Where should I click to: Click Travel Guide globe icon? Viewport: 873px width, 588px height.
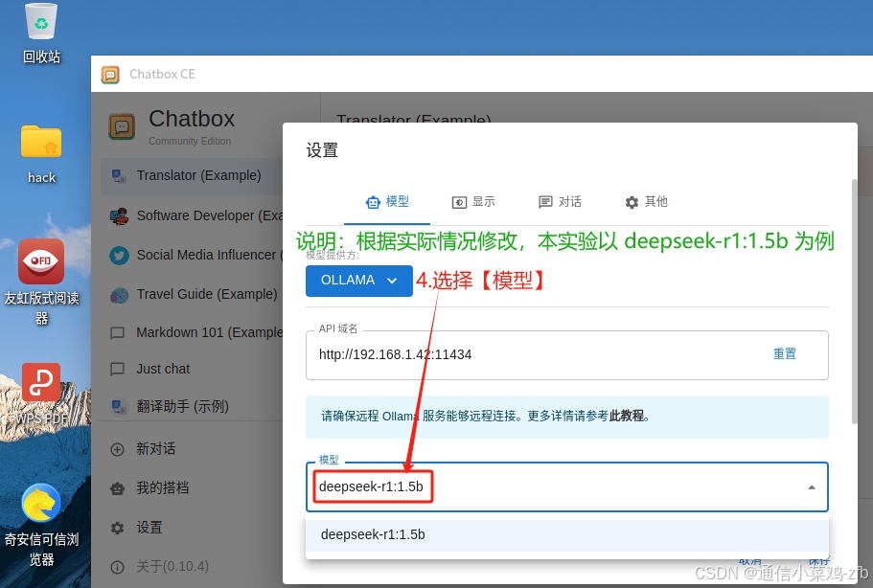click(119, 295)
